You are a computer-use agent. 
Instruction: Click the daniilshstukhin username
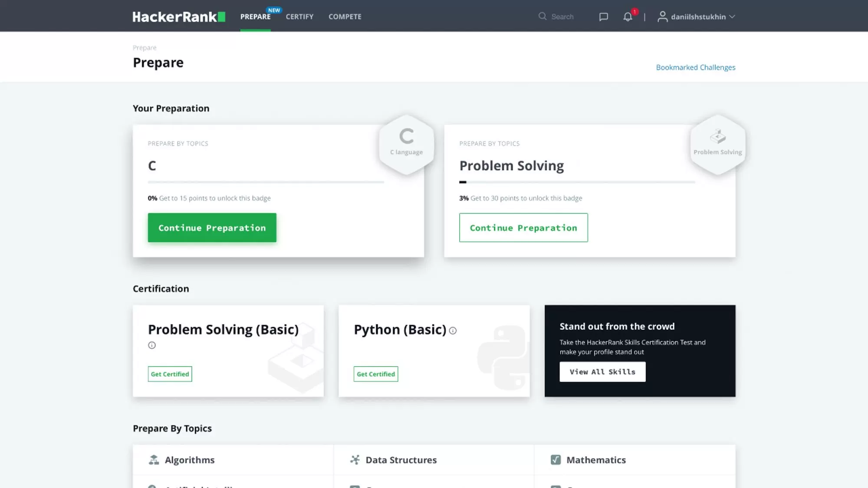pos(698,16)
